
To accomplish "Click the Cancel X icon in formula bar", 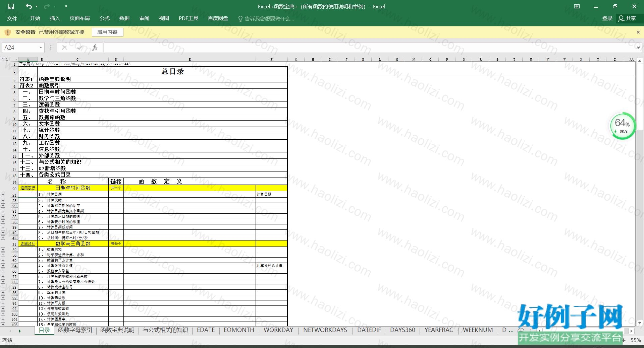I will pos(64,48).
